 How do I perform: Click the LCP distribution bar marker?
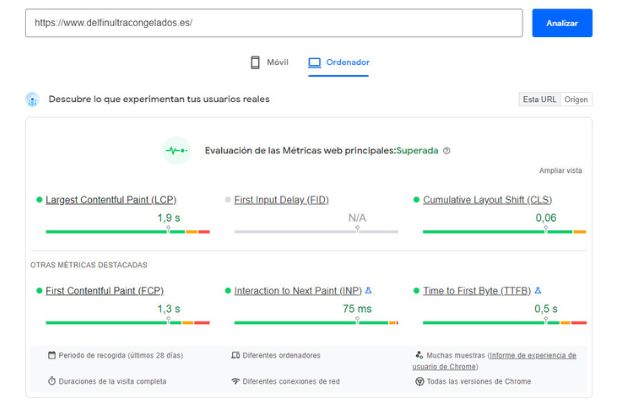[x=169, y=230]
